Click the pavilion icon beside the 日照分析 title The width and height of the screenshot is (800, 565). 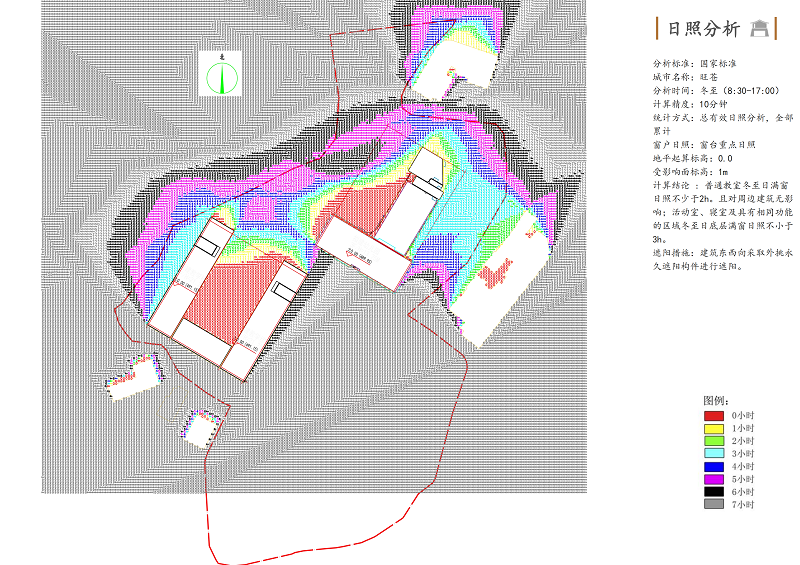click(x=763, y=28)
